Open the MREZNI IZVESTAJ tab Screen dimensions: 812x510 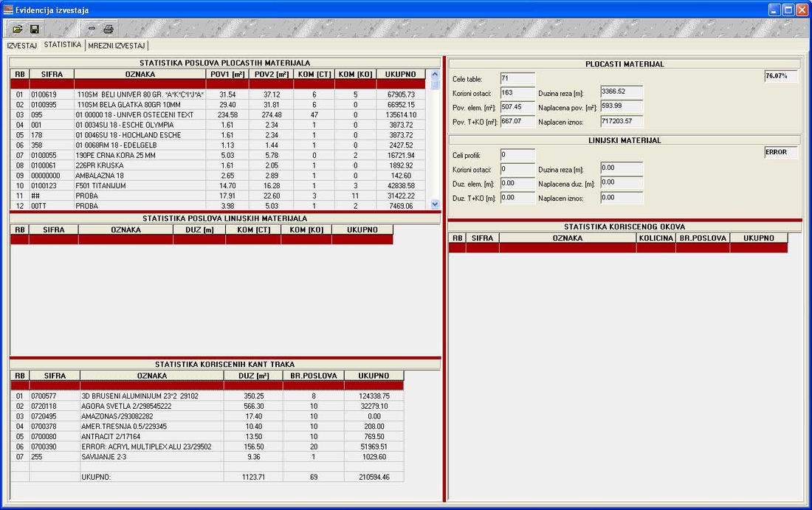point(117,46)
